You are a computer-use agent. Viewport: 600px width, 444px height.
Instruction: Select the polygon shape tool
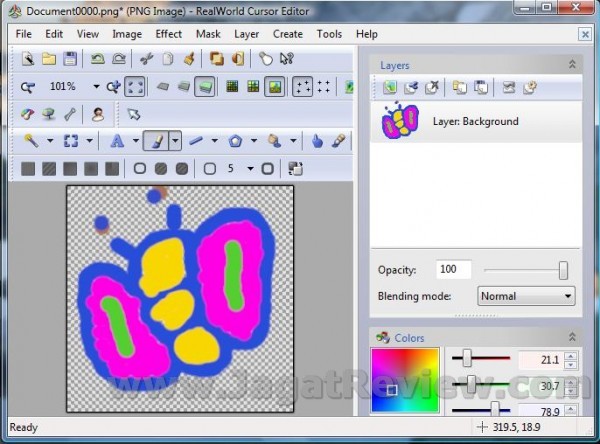[236, 141]
